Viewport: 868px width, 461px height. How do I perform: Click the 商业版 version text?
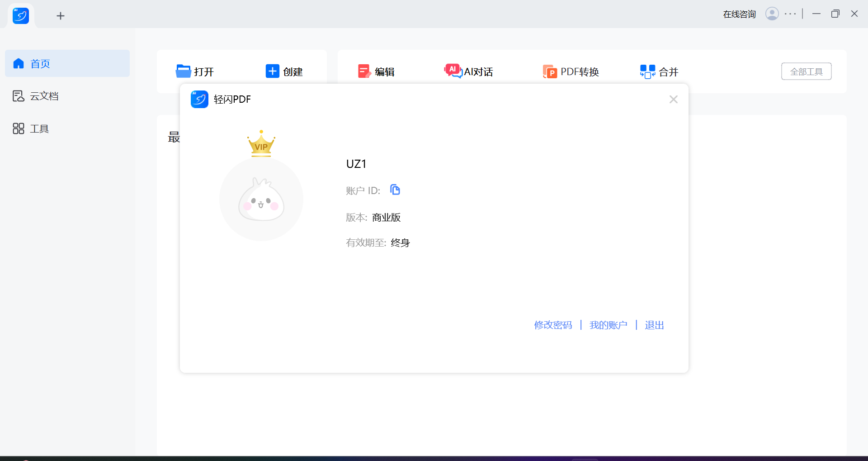point(386,218)
